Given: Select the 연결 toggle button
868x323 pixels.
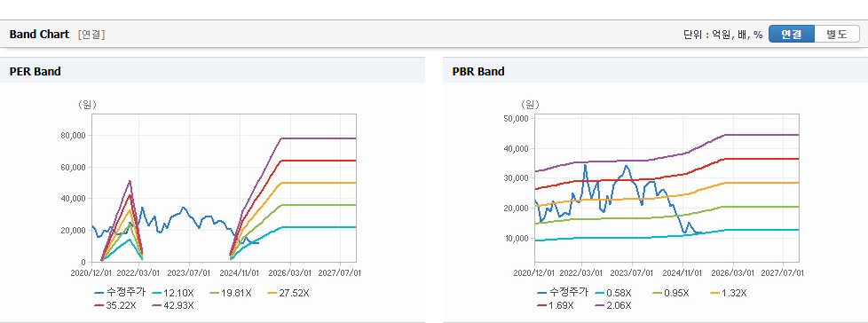Looking at the screenshot, I should pos(792,35).
